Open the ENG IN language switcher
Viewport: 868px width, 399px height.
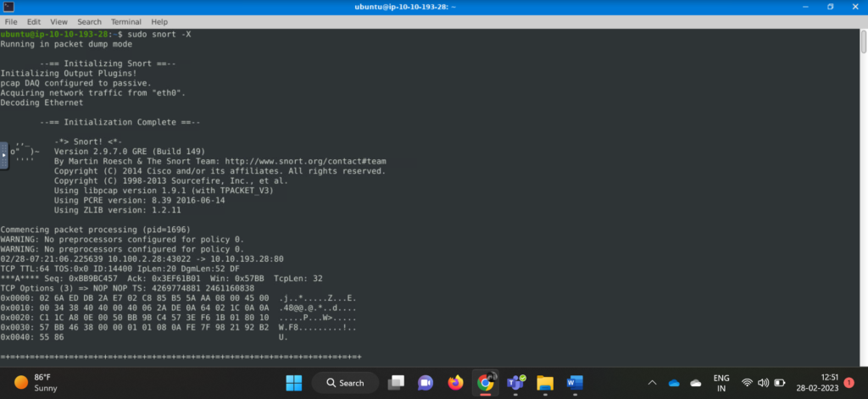721,383
